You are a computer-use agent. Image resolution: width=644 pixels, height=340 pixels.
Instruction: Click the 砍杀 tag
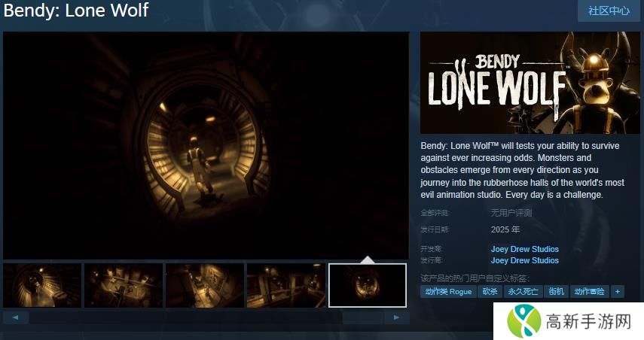coord(490,291)
